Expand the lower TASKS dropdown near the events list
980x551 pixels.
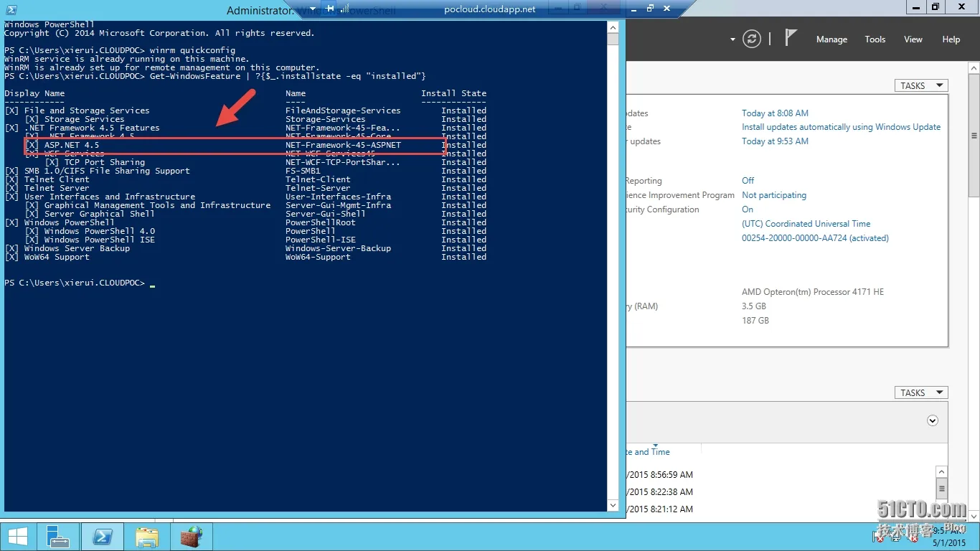(921, 392)
